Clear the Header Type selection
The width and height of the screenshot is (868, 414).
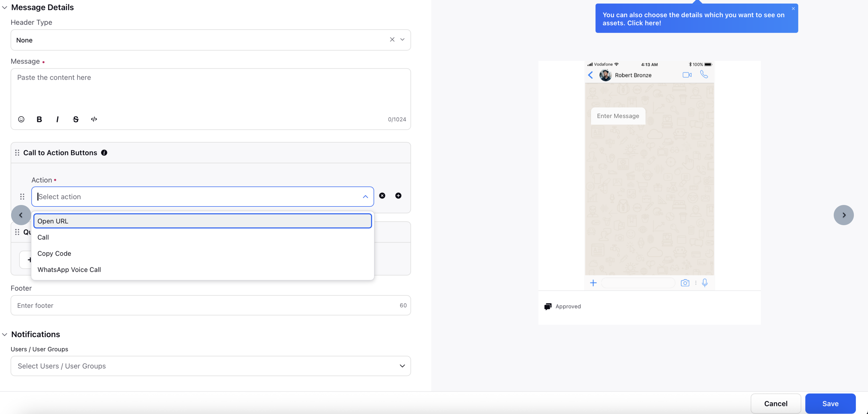coord(392,40)
